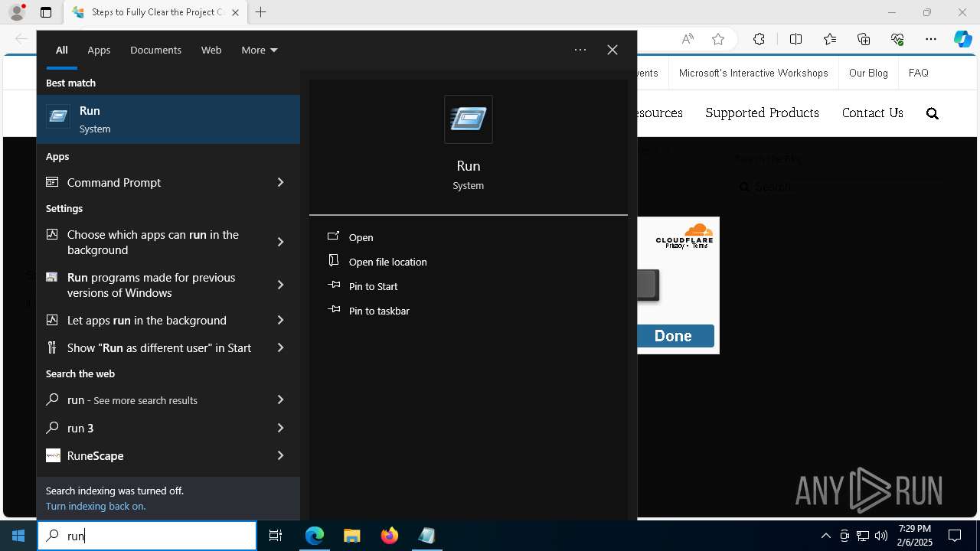This screenshot has width=980, height=551.
Task: Add page to favorites star
Action: pyautogui.click(x=718, y=39)
